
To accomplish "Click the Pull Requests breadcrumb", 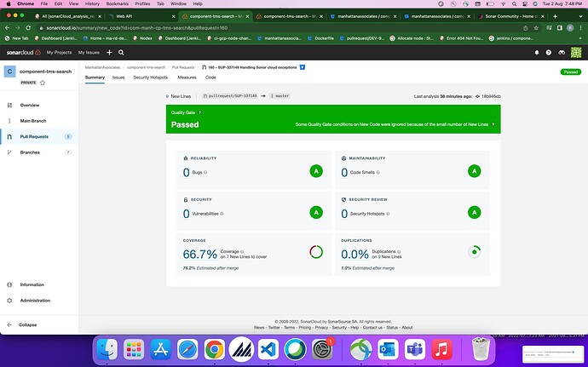I will click(x=183, y=67).
